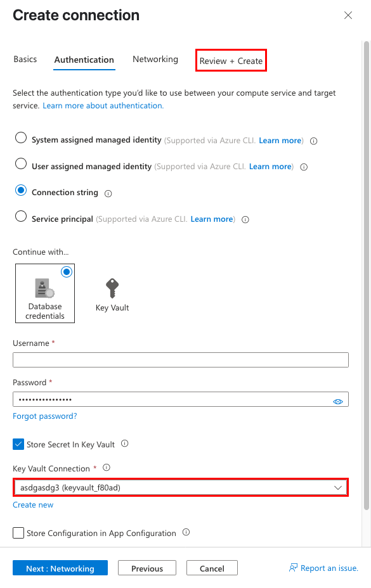This screenshot has width=371, height=588.
Task: Go to the Review + Create tab
Action: click(230, 61)
